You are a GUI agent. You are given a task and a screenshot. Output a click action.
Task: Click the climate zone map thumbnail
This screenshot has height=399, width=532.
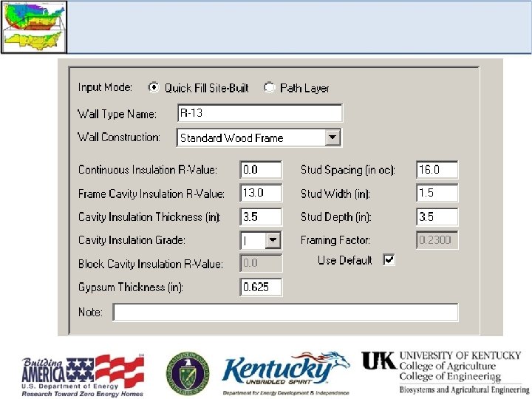coord(34,27)
